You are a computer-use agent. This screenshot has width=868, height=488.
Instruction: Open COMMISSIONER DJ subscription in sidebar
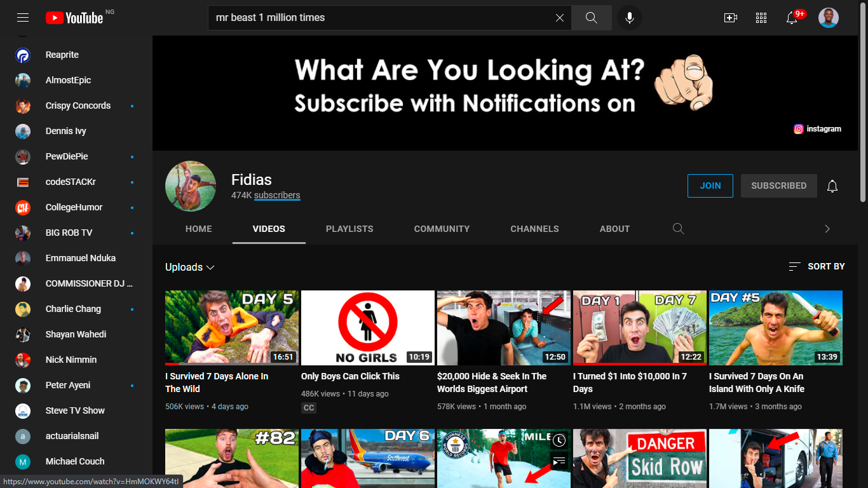pos(76,283)
